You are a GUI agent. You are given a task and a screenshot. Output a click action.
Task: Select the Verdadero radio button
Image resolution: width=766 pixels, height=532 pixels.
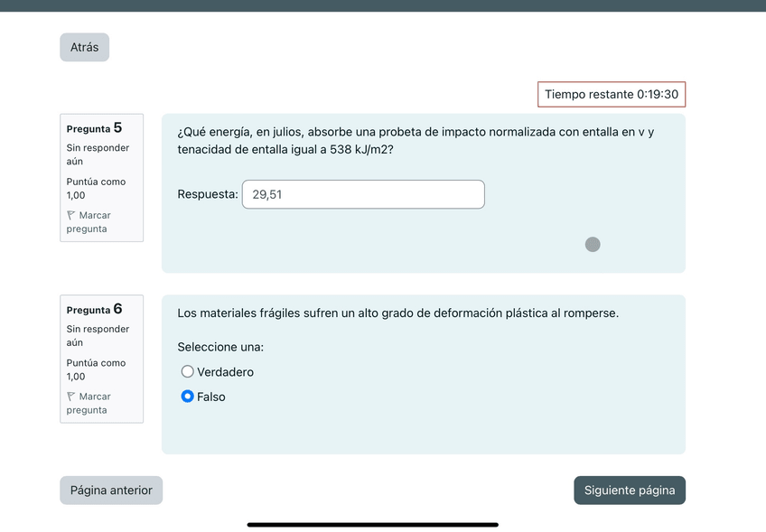tap(188, 371)
